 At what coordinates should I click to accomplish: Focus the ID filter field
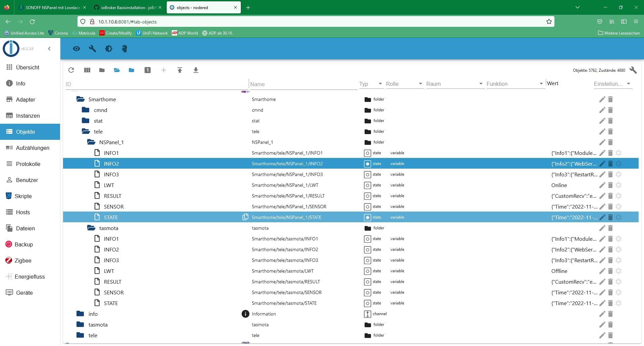(x=156, y=84)
